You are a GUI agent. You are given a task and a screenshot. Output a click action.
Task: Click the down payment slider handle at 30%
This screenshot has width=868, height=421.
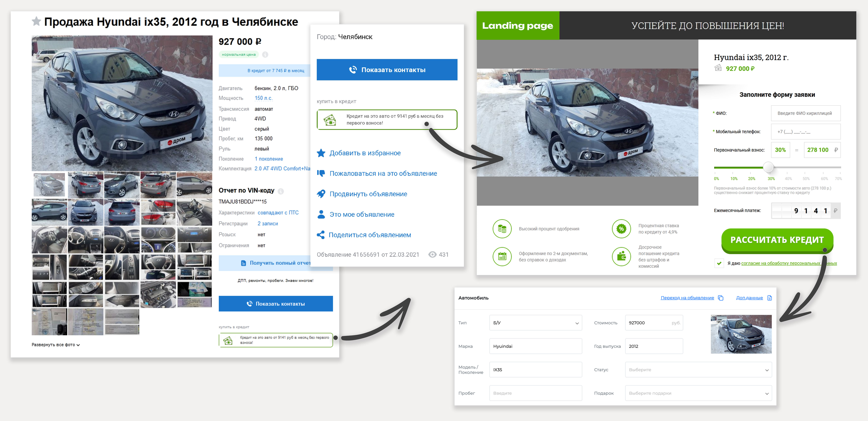(x=768, y=167)
